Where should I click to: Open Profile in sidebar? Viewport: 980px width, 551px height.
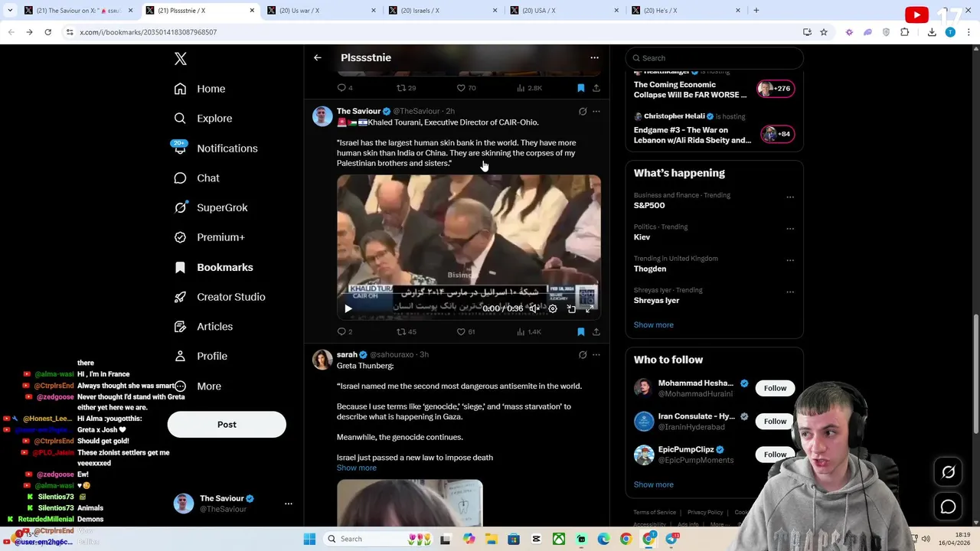tap(201, 356)
